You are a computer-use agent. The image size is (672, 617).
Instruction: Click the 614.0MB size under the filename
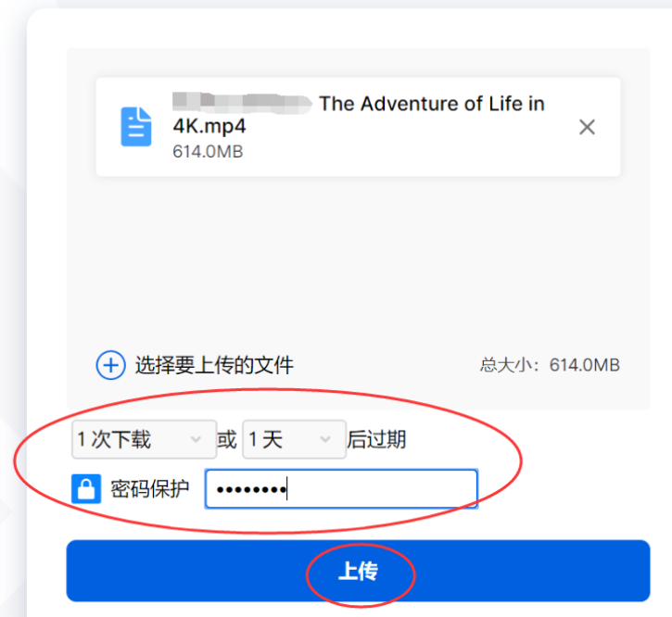coord(208,152)
